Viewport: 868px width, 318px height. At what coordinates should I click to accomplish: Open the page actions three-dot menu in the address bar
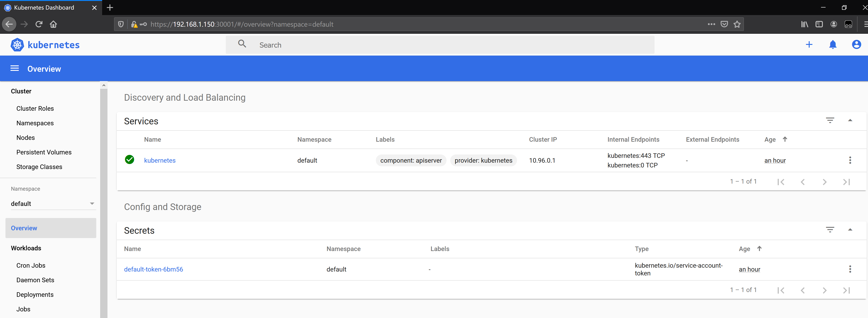(711, 24)
